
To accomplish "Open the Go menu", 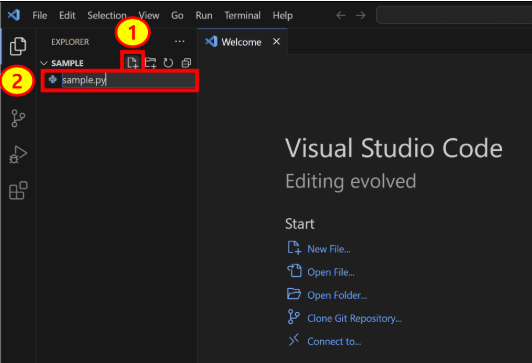I will (x=177, y=15).
